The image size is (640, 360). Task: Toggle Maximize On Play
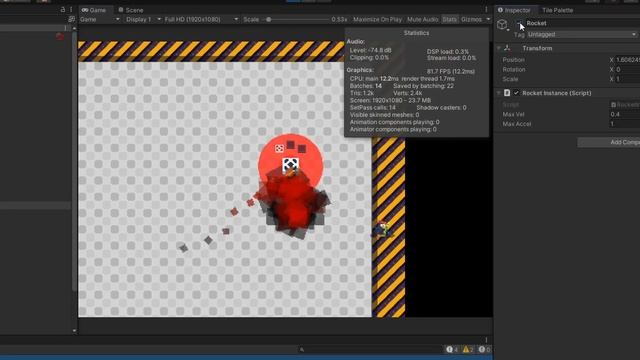tap(378, 19)
